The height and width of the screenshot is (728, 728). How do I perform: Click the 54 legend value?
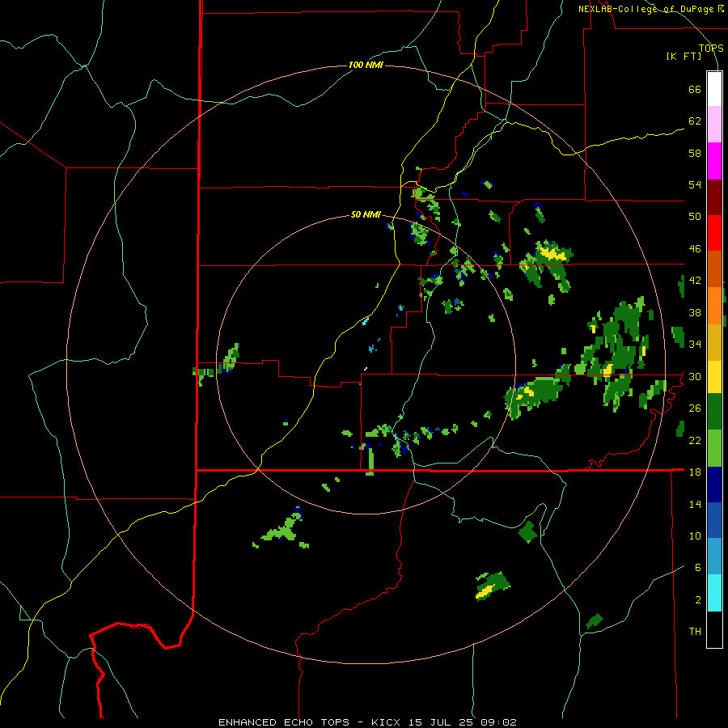695,184
